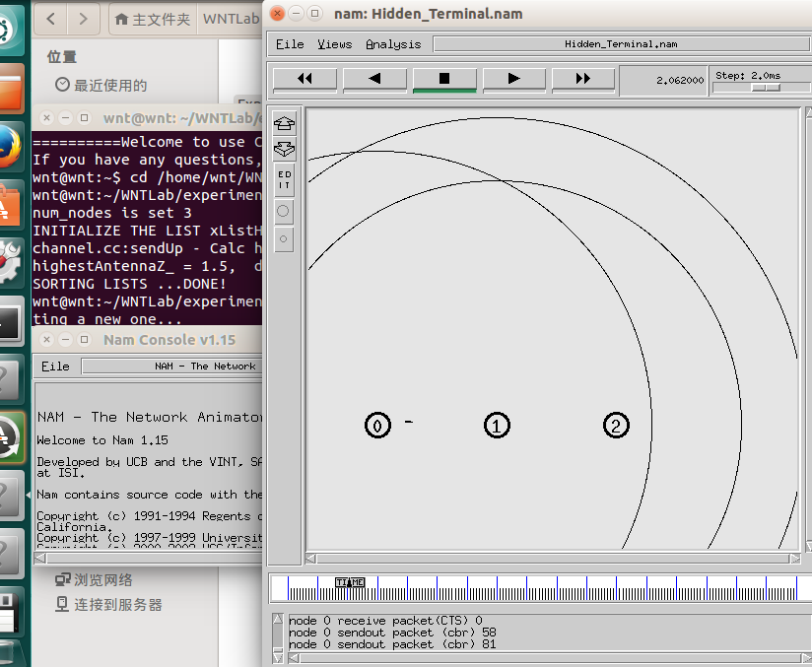The image size is (812, 667).
Task: Click the left arrow of the canvas scrollbar
Action: [310, 559]
